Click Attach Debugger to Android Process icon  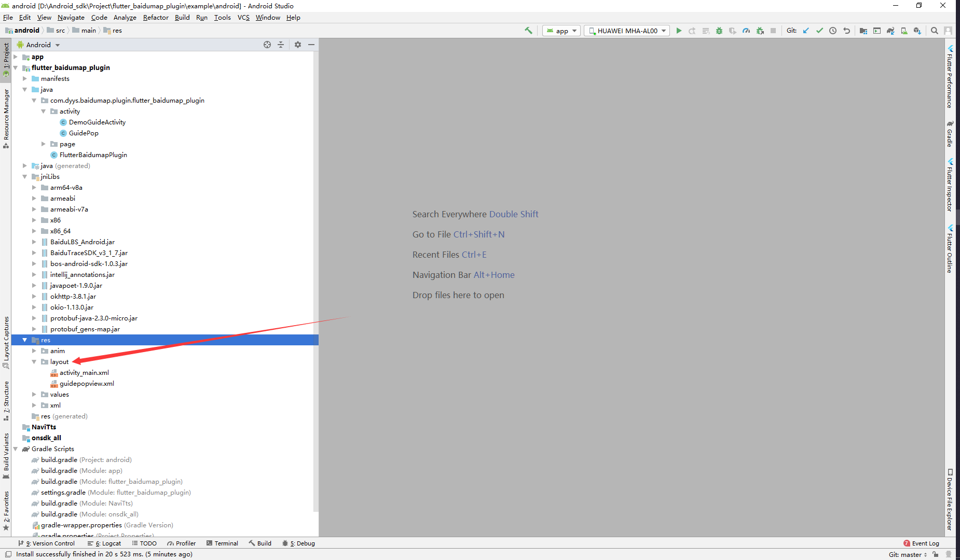coord(760,31)
